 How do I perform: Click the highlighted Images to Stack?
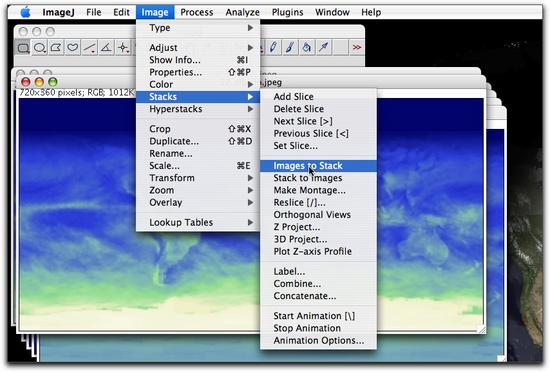coord(318,166)
